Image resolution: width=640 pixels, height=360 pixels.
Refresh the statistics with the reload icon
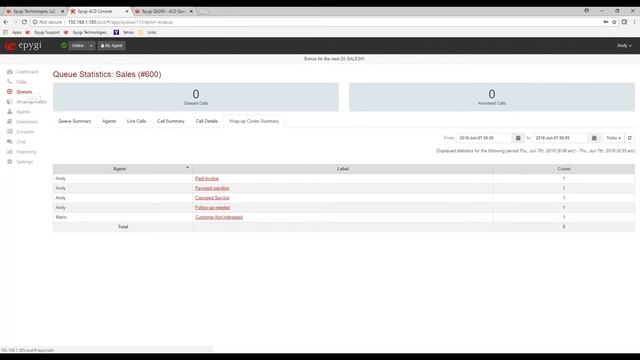(630, 138)
